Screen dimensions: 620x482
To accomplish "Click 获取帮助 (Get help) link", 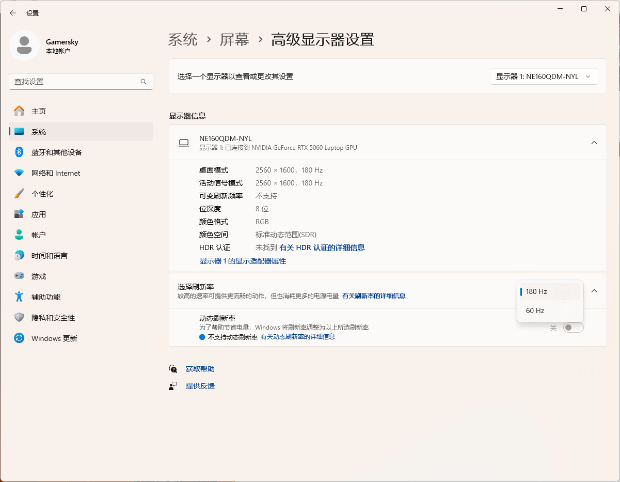I will (x=199, y=369).
